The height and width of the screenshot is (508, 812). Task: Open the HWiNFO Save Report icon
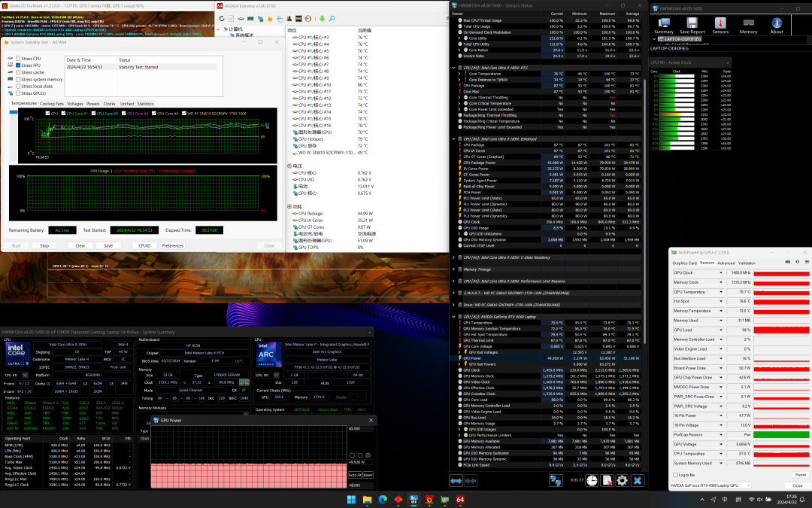click(692, 23)
